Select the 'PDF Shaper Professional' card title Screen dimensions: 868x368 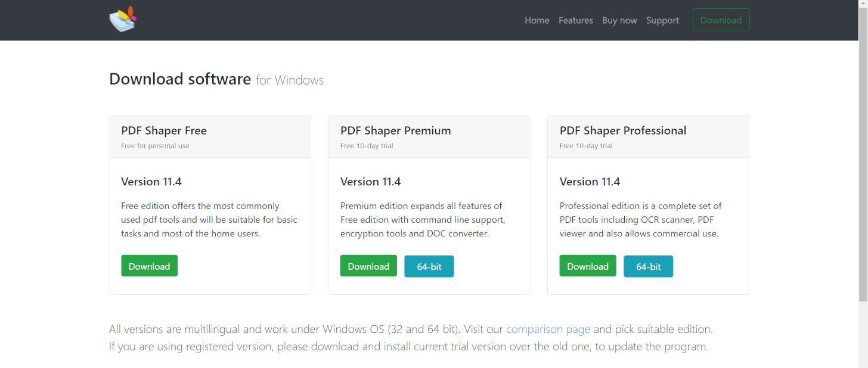pyautogui.click(x=623, y=130)
